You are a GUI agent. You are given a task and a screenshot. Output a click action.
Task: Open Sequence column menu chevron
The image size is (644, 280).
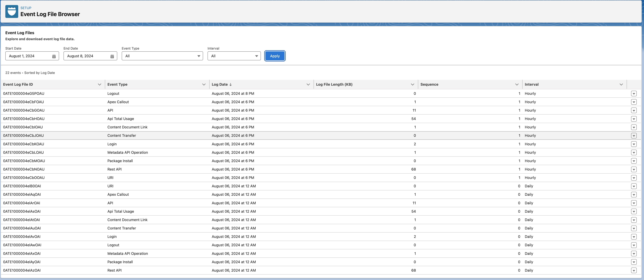click(x=517, y=85)
